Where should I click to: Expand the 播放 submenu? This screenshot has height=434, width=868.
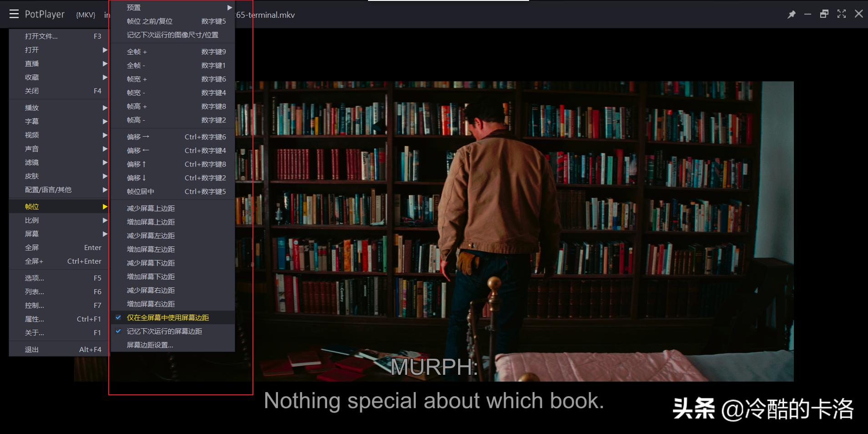[x=59, y=107]
